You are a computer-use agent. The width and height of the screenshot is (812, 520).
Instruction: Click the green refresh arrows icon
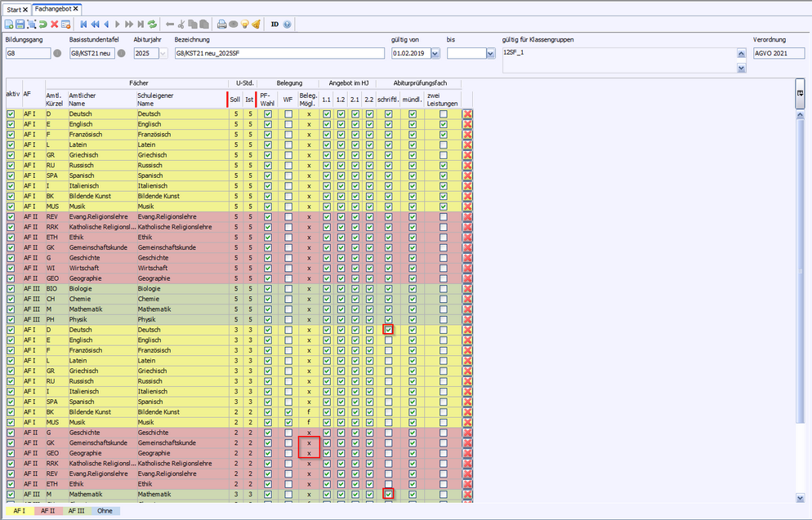click(x=152, y=24)
